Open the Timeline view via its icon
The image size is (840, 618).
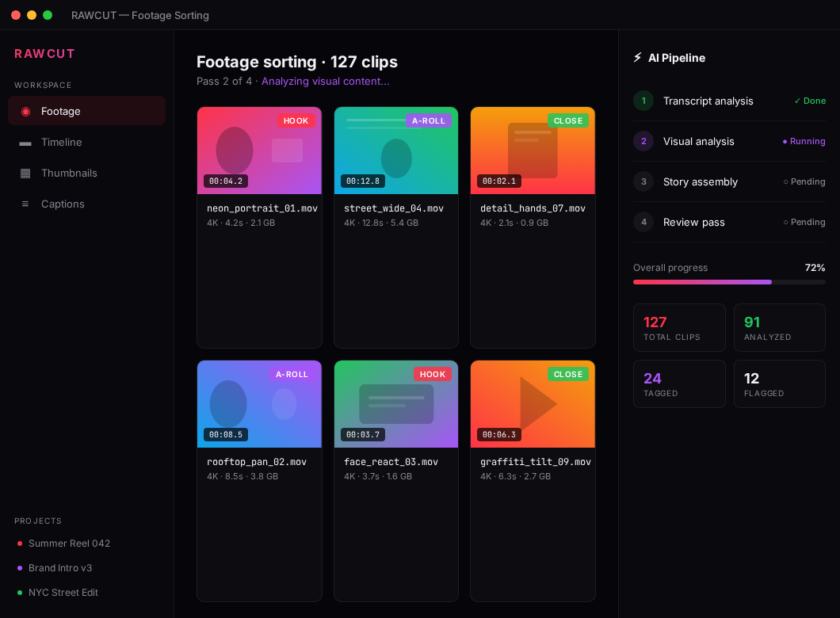(26, 143)
